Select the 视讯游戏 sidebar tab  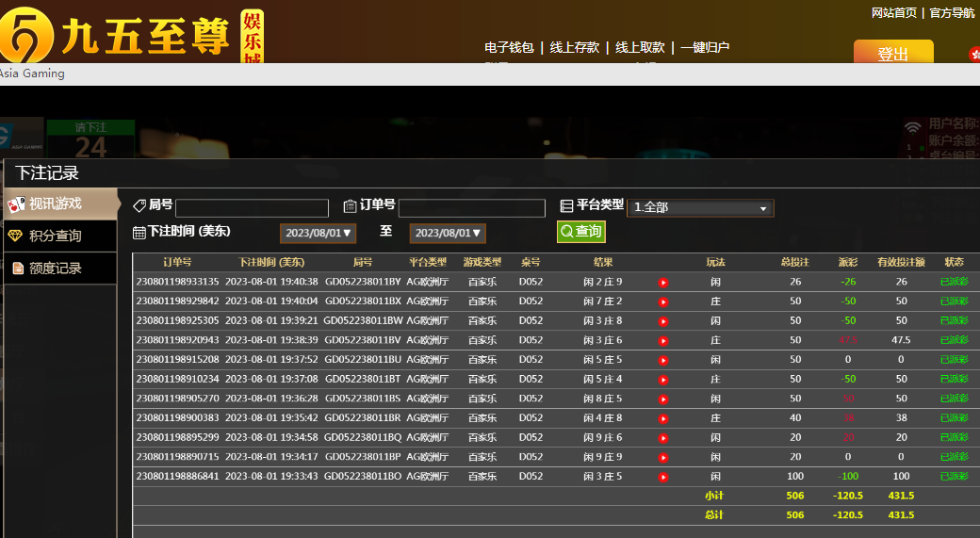[60, 204]
